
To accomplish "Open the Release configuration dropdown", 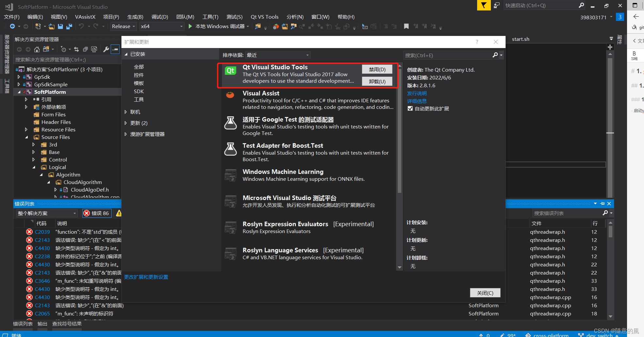I will [123, 26].
